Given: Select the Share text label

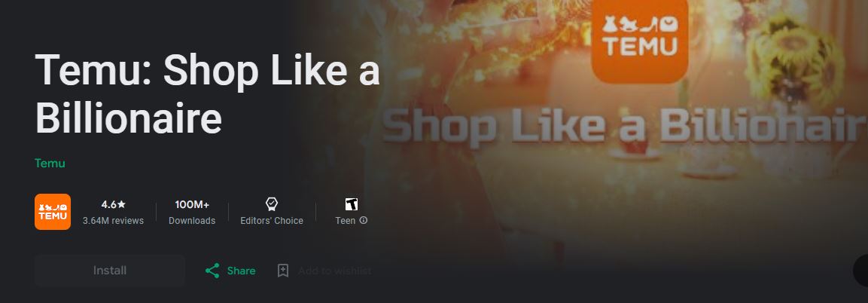Looking at the screenshot, I should coord(241,271).
